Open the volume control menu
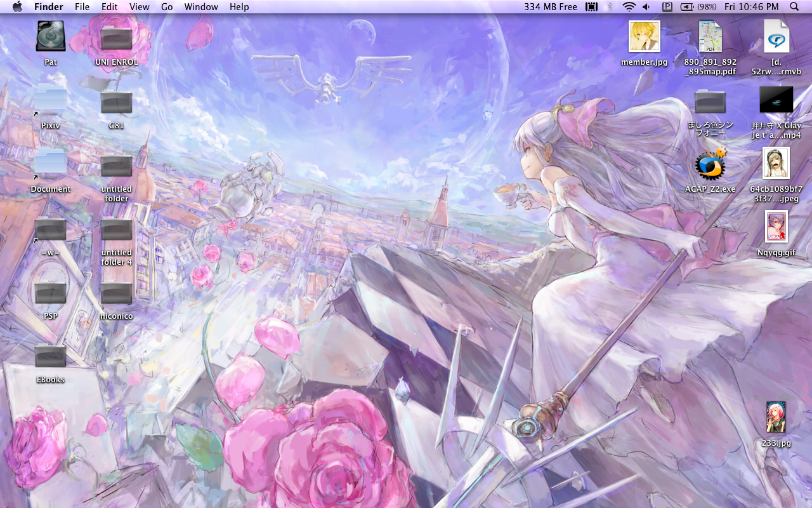Viewport: 812px width, 508px height. [x=646, y=7]
